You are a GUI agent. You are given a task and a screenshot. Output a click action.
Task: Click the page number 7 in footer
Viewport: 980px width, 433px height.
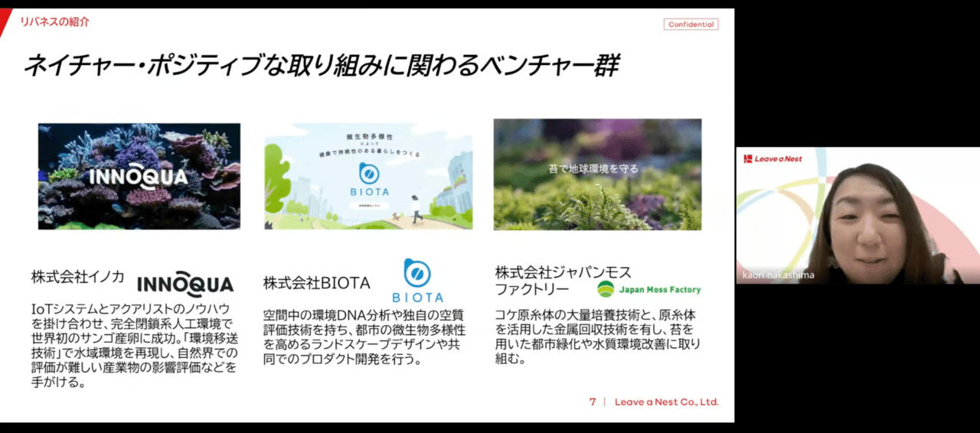[593, 402]
